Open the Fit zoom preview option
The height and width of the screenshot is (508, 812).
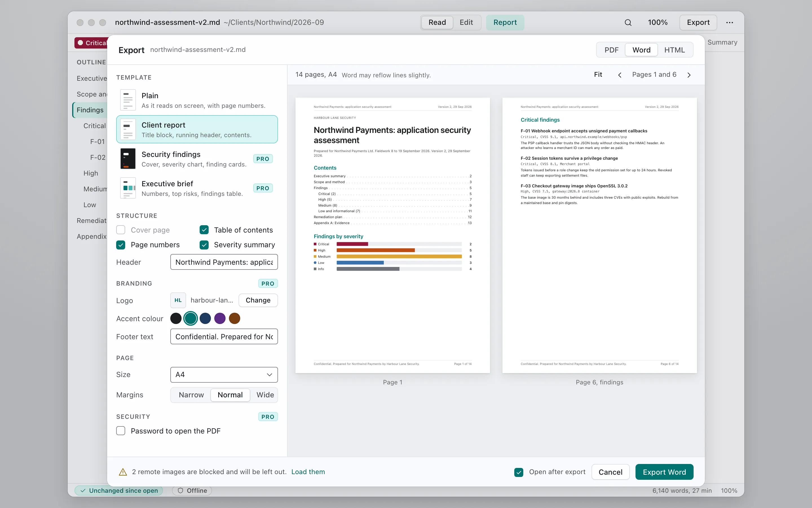pos(598,75)
